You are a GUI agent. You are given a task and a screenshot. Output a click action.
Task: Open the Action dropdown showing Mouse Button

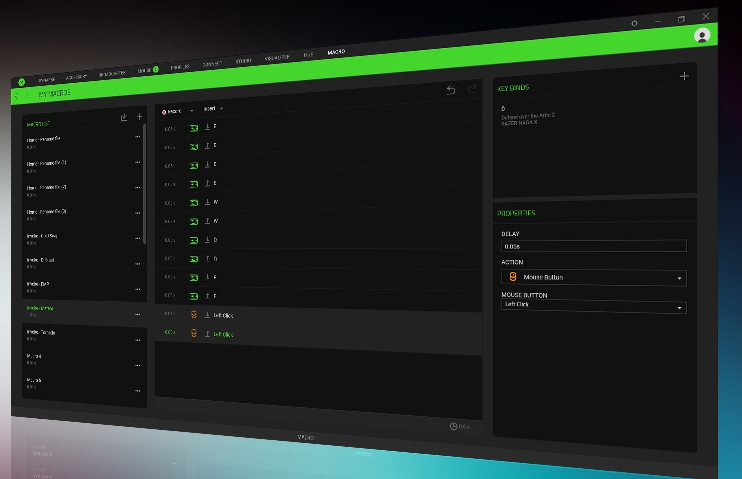[593, 277]
